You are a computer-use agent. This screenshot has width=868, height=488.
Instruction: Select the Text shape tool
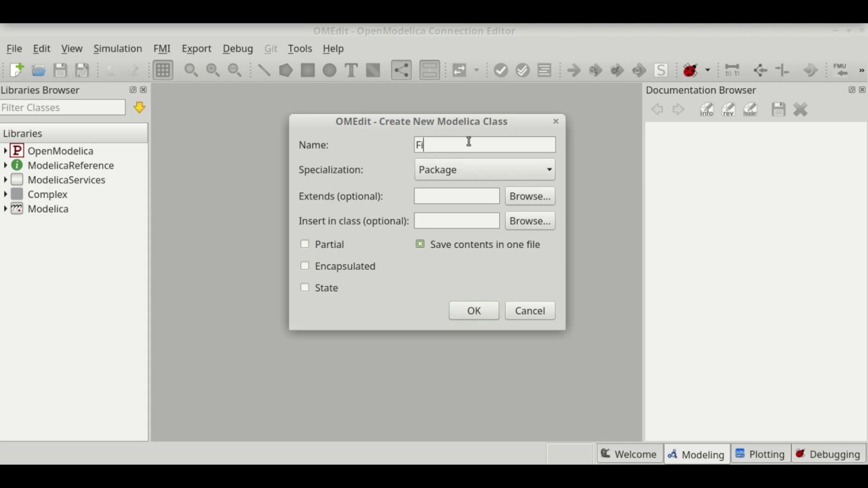[x=351, y=70]
